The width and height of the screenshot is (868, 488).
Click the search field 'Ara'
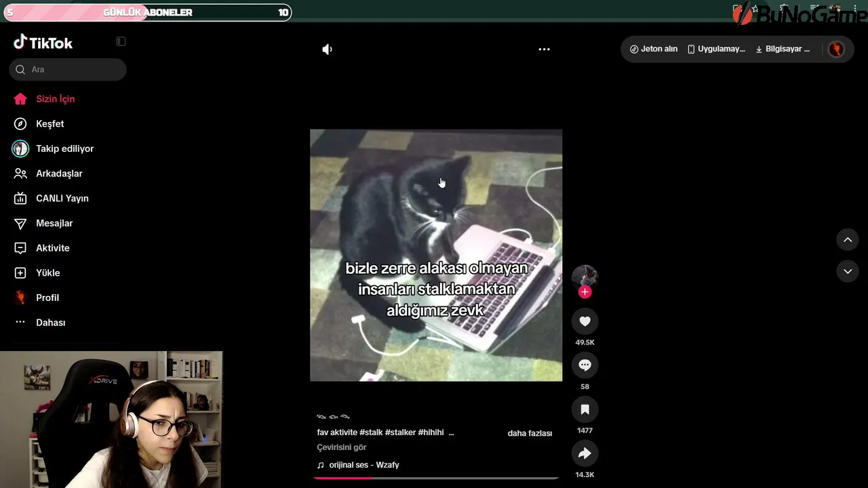[68, 69]
